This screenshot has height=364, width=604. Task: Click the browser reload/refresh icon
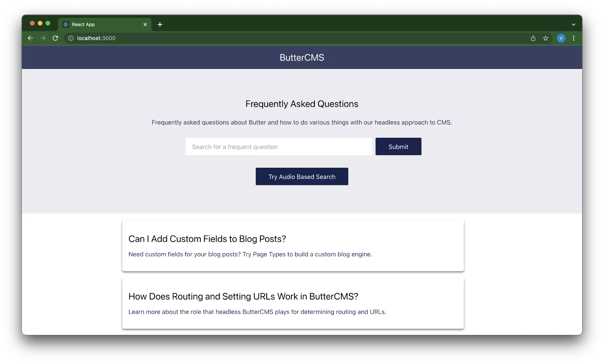(x=55, y=38)
